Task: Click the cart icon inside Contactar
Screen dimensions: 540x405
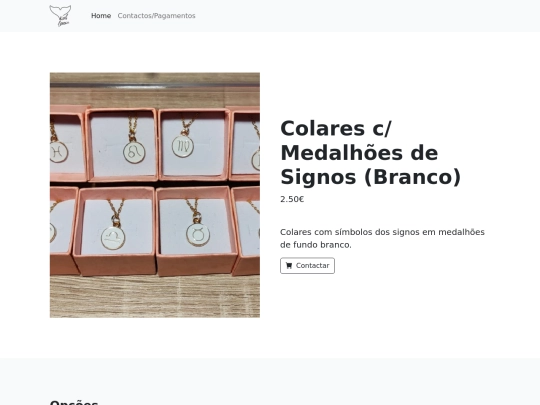Action: tap(289, 266)
